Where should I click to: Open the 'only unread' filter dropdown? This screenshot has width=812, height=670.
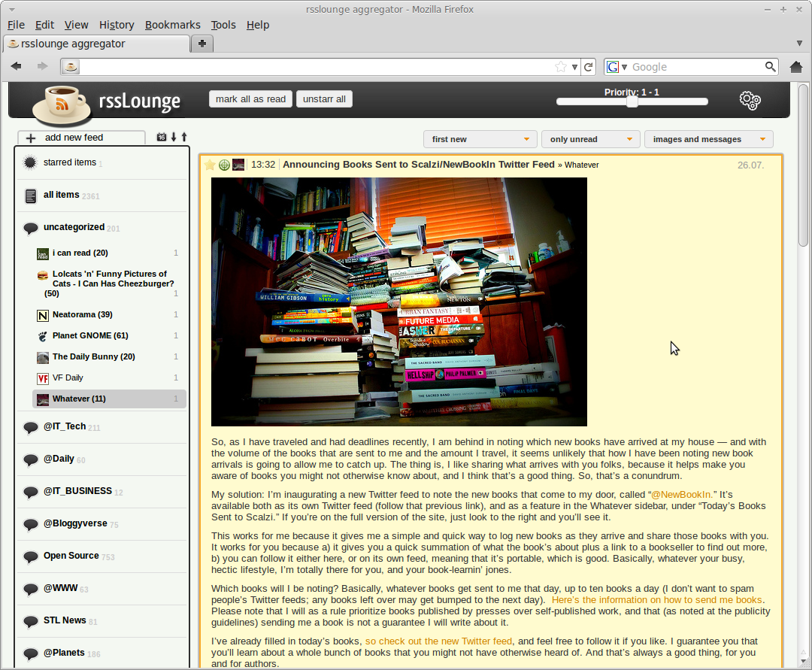click(590, 139)
